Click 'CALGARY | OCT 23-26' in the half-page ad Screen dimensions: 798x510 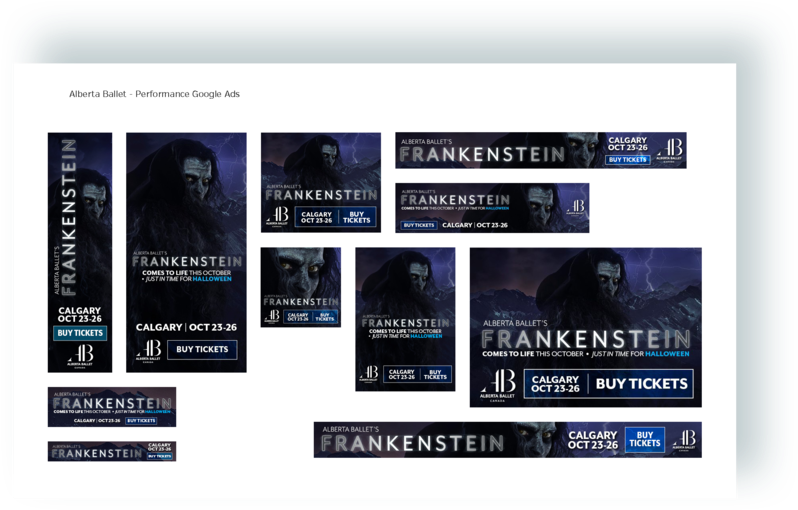tap(186, 327)
